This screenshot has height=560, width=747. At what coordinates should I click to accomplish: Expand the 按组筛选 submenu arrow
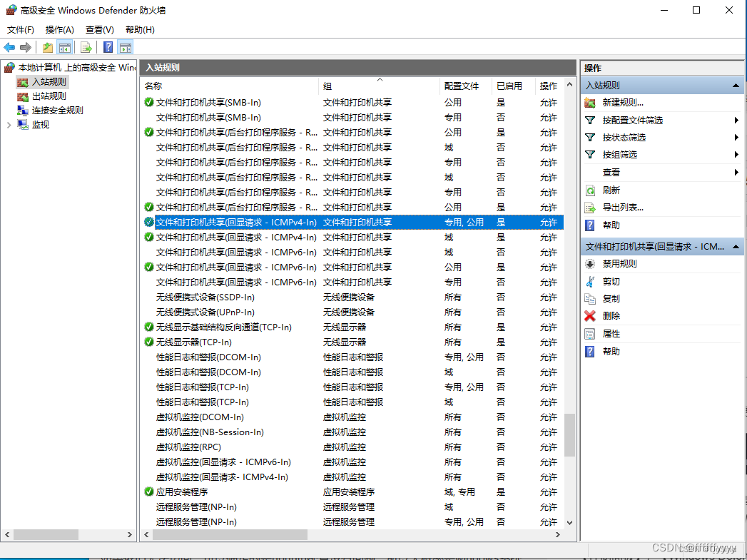736,154
